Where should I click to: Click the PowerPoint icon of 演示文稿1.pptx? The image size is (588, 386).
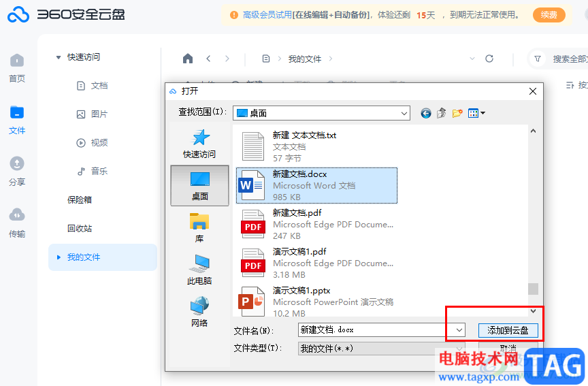[x=251, y=301]
